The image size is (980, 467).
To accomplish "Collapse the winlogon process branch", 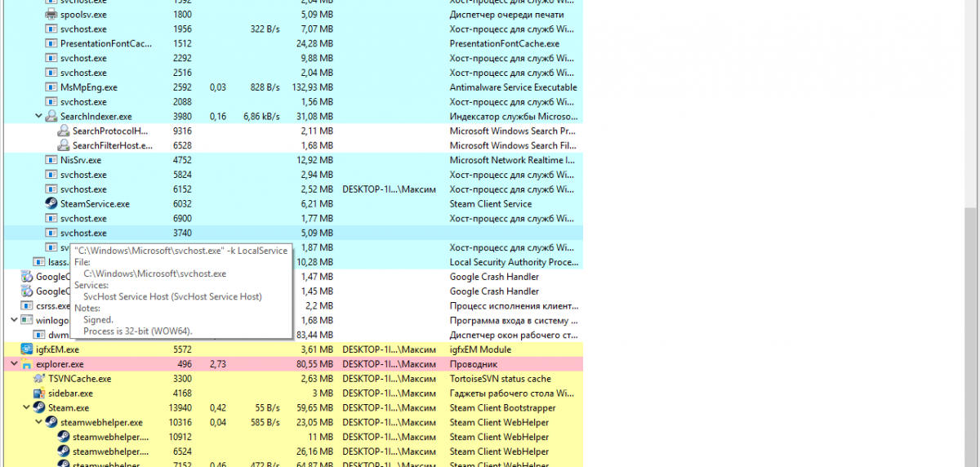I will click(x=14, y=320).
